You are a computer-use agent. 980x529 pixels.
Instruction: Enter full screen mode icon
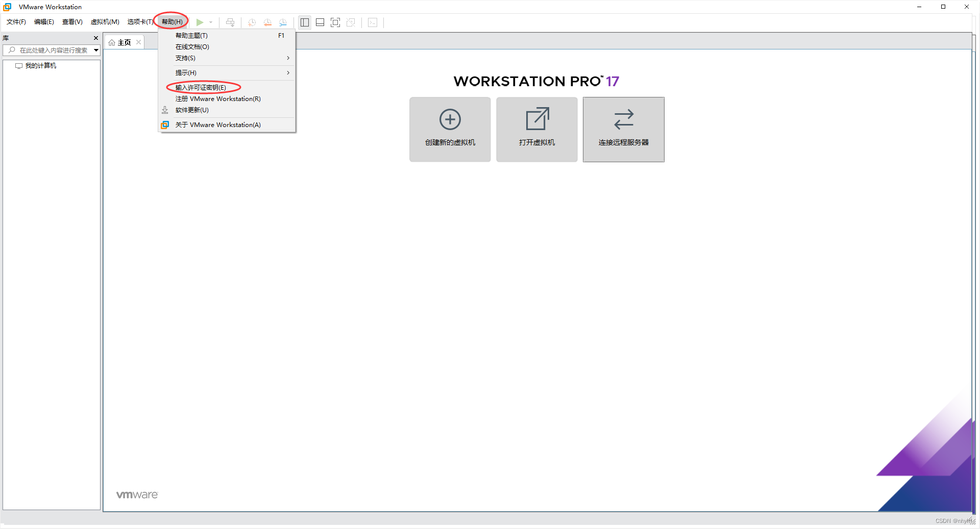click(335, 22)
